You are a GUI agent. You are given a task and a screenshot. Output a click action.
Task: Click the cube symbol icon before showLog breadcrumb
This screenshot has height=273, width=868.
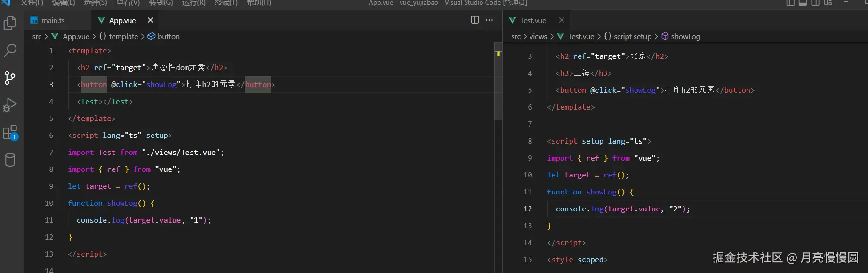click(x=665, y=36)
